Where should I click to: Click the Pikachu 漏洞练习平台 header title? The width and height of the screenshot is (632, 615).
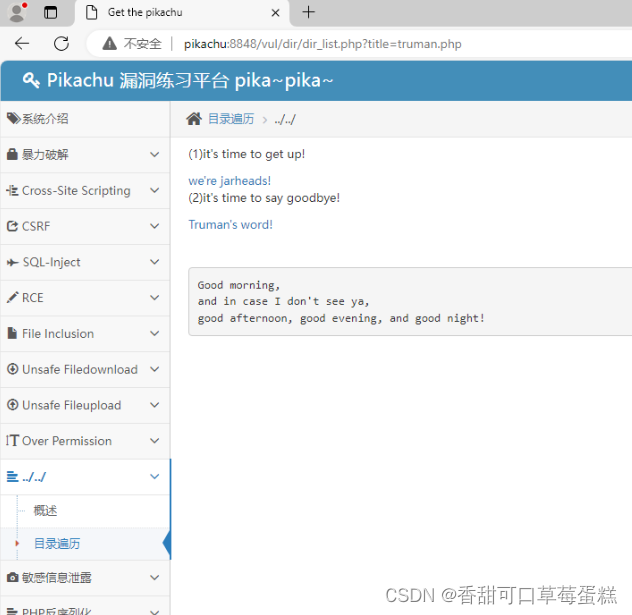coord(190,80)
